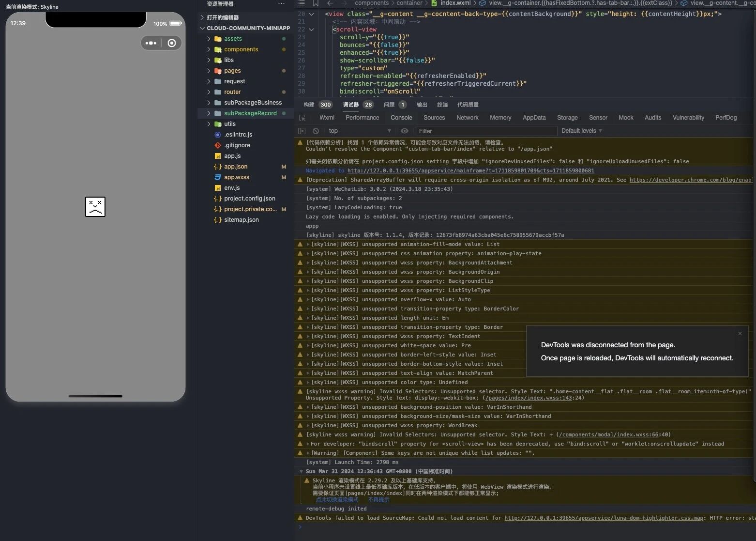Image resolution: width=756 pixels, height=541 pixels.
Task: Click the app.wxss file icon
Action: tap(218, 177)
